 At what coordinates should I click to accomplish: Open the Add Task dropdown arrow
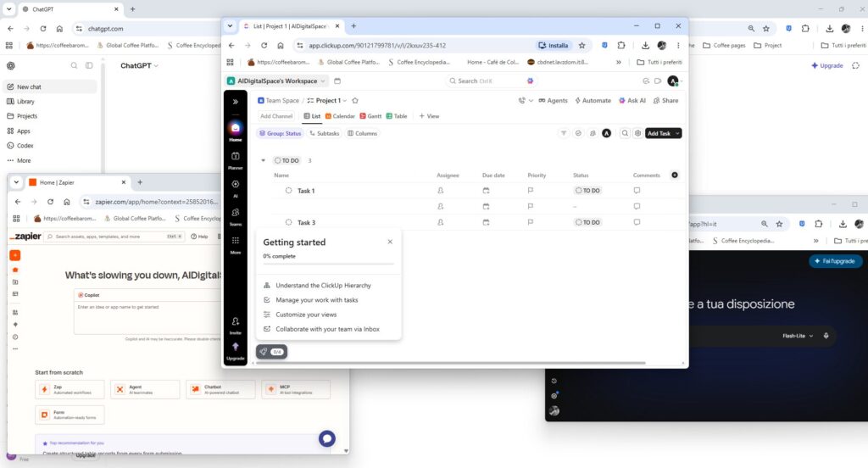pyautogui.click(x=677, y=133)
